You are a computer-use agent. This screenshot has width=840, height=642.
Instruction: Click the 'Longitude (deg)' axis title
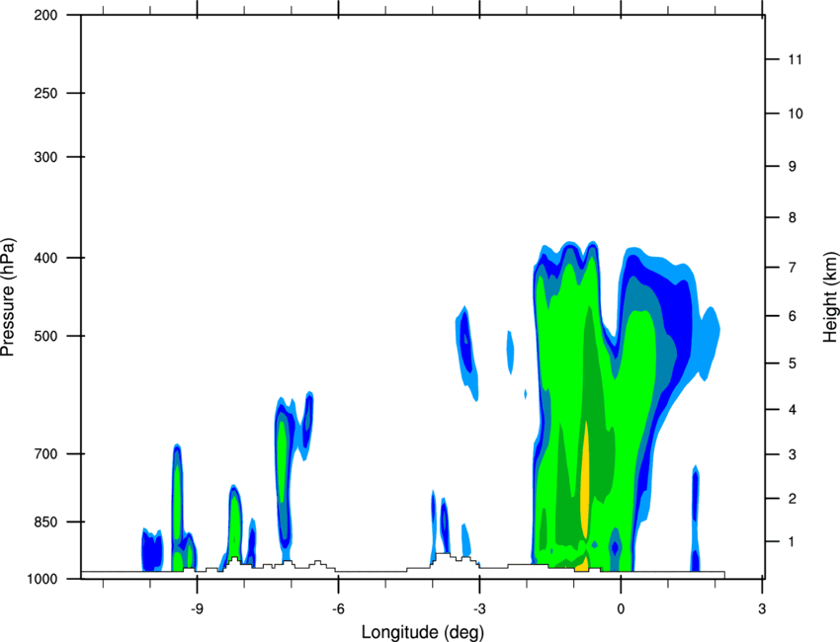click(423, 632)
